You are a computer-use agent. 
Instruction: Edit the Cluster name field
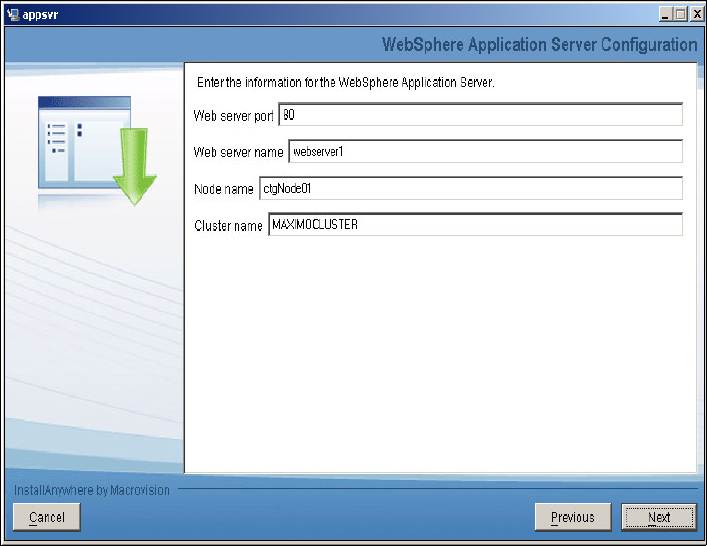tap(475, 224)
